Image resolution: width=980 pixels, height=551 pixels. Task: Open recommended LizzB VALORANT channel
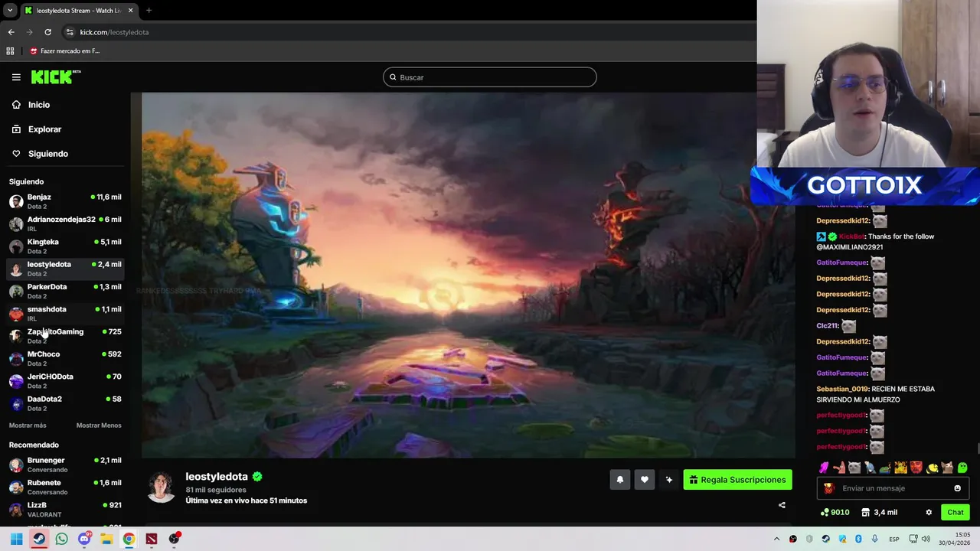point(65,510)
